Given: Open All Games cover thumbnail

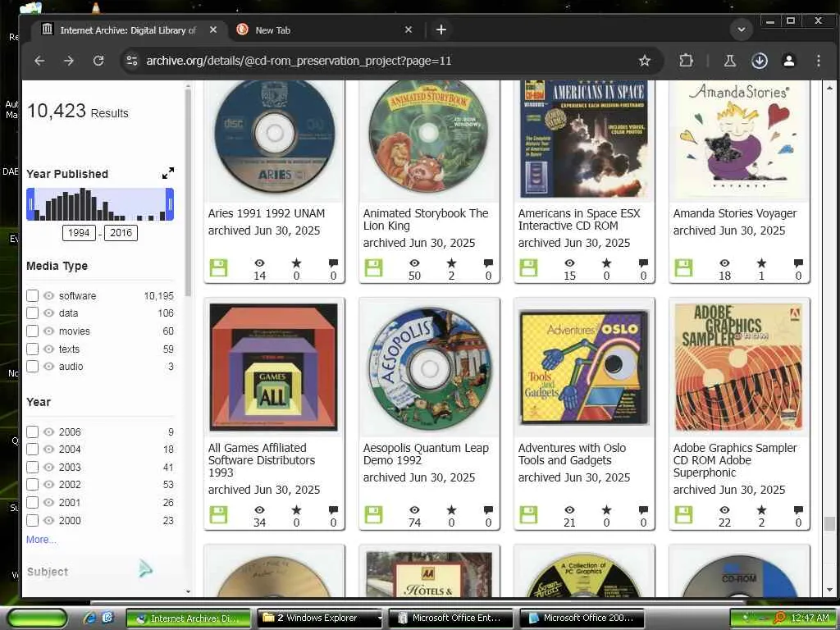Looking at the screenshot, I should pos(274,367).
